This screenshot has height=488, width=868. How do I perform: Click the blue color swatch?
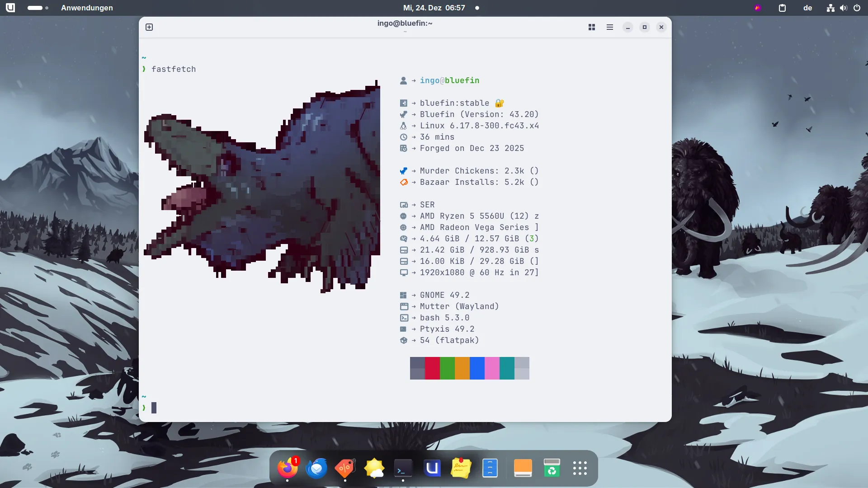(477, 368)
